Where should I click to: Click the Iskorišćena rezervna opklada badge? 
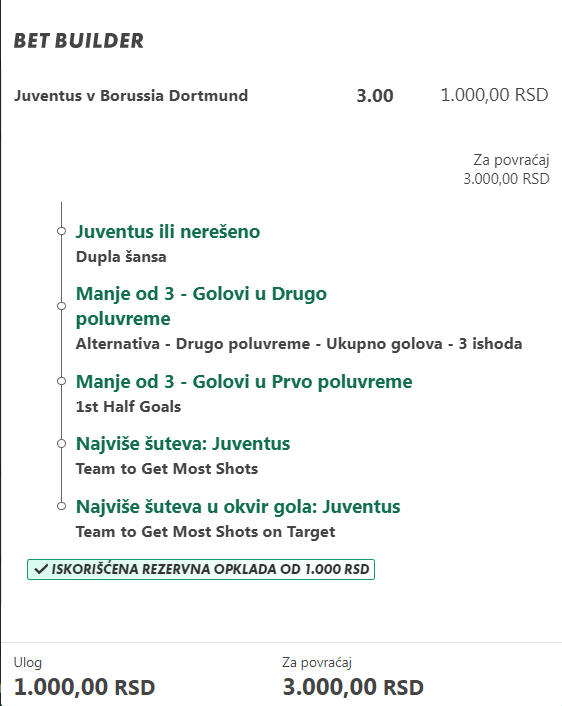tap(201, 569)
